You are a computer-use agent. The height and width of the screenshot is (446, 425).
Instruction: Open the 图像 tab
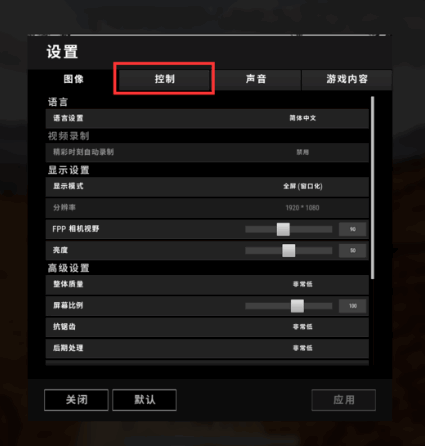tap(73, 79)
